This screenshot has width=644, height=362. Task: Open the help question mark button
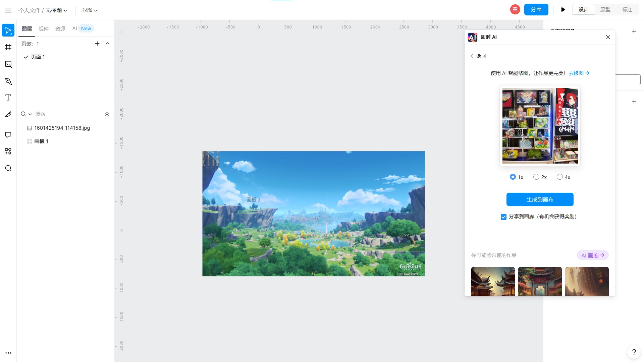point(634,352)
